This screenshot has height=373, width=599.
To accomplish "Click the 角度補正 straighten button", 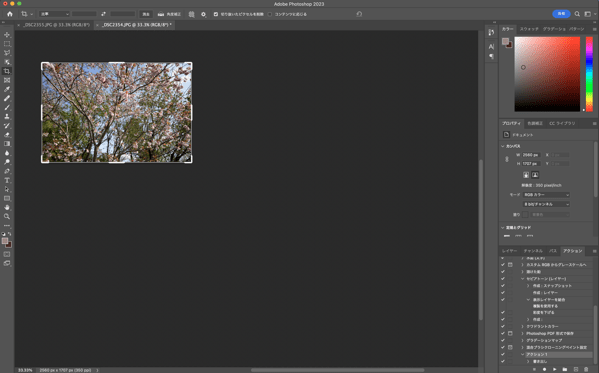I will coord(169,14).
